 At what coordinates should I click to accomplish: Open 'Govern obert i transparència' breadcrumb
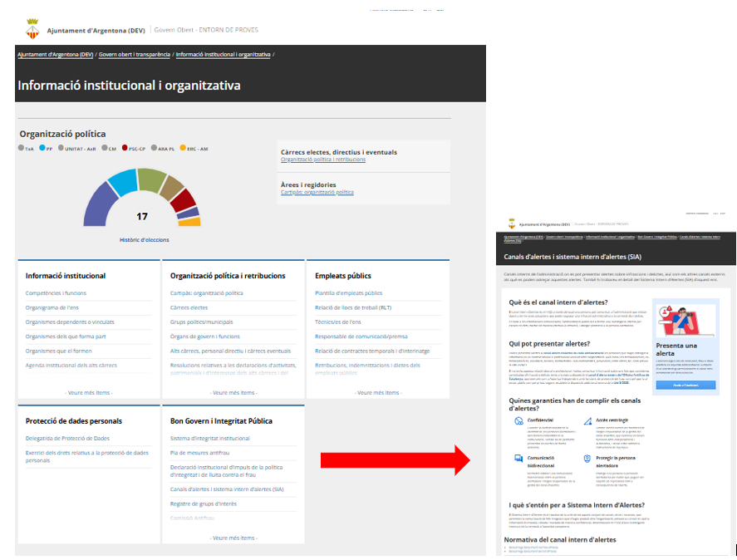click(x=135, y=55)
